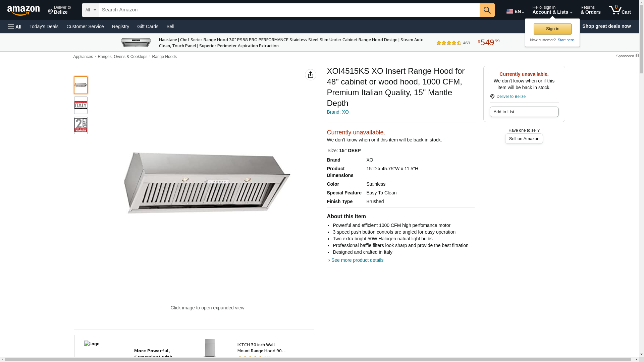Select the 2 Year warranty thumbnail
This screenshot has width=644, height=362.
tap(80, 125)
